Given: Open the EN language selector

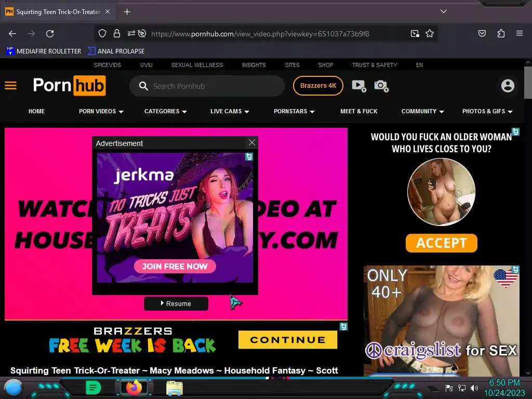Looking at the screenshot, I should pyautogui.click(x=419, y=65).
